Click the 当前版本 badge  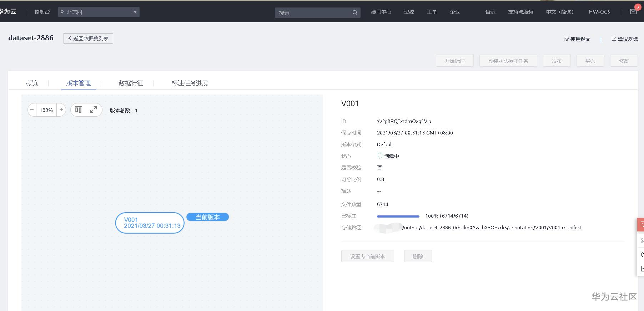(207, 217)
